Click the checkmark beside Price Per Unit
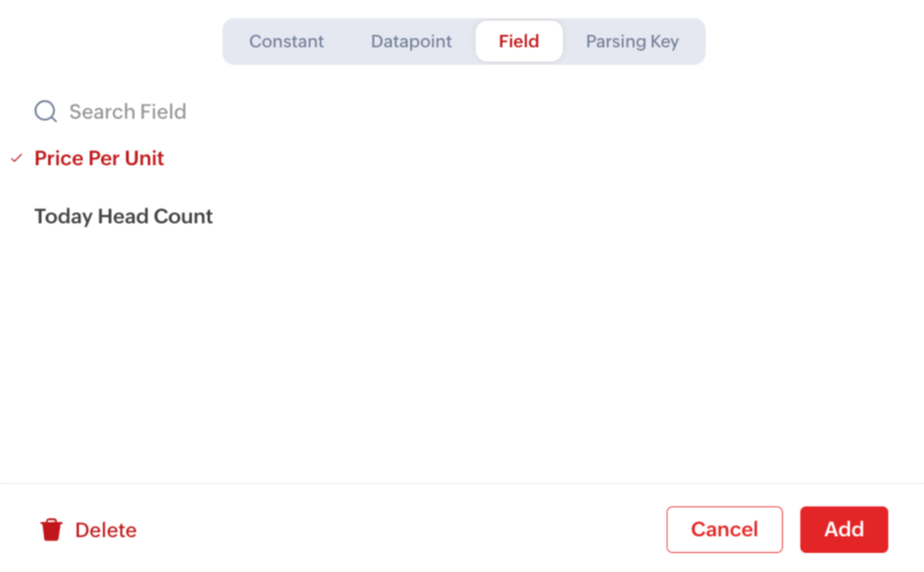 click(x=17, y=159)
